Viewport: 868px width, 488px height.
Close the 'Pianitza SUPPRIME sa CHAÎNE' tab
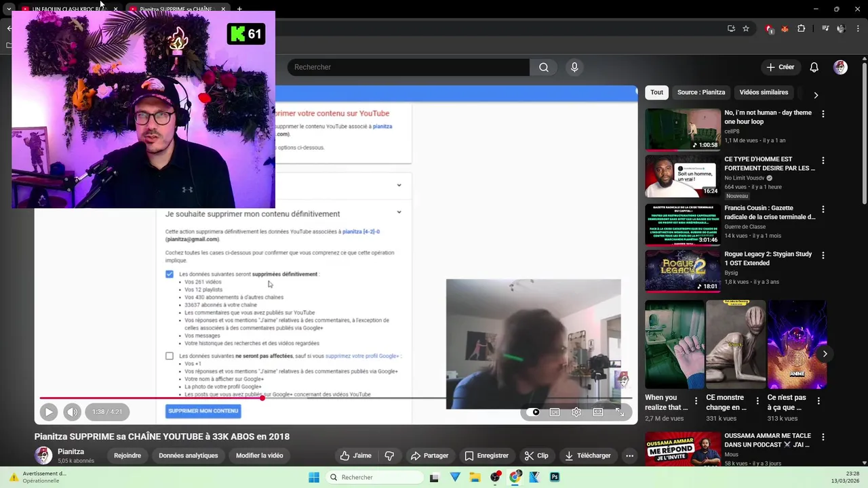pos(223,9)
